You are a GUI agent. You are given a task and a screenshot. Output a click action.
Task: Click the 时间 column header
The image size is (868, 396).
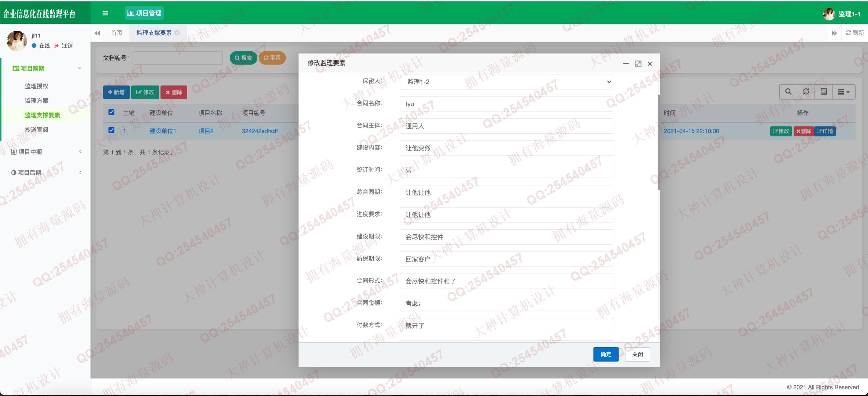(x=669, y=113)
